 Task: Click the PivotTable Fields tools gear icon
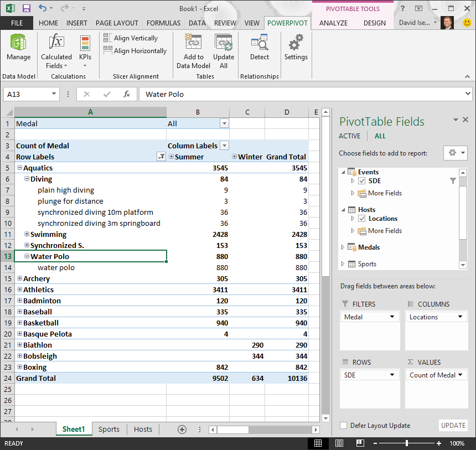point(451,153)
